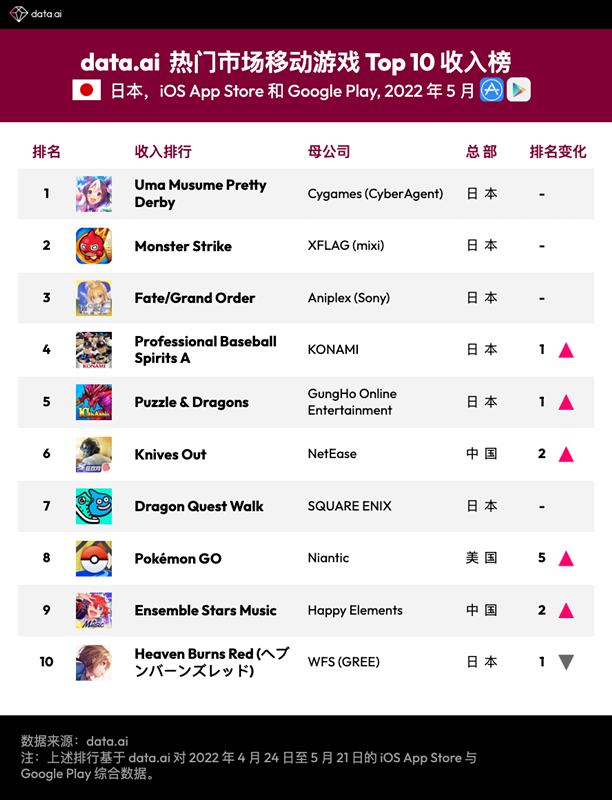612x800 pixels.
Task: Click the iOS App Store icon
Action: click(491, 90)
